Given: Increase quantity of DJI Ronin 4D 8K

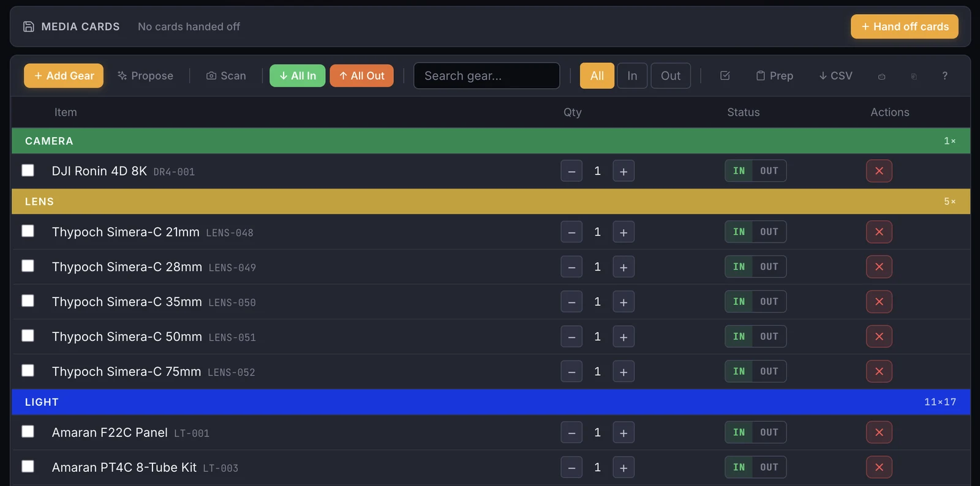Looking at the screenshot, I should 624,171.
